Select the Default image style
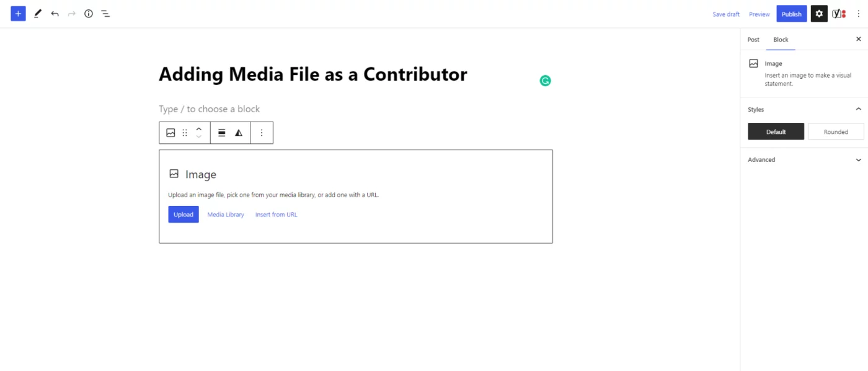 click(x=776, y=132)
